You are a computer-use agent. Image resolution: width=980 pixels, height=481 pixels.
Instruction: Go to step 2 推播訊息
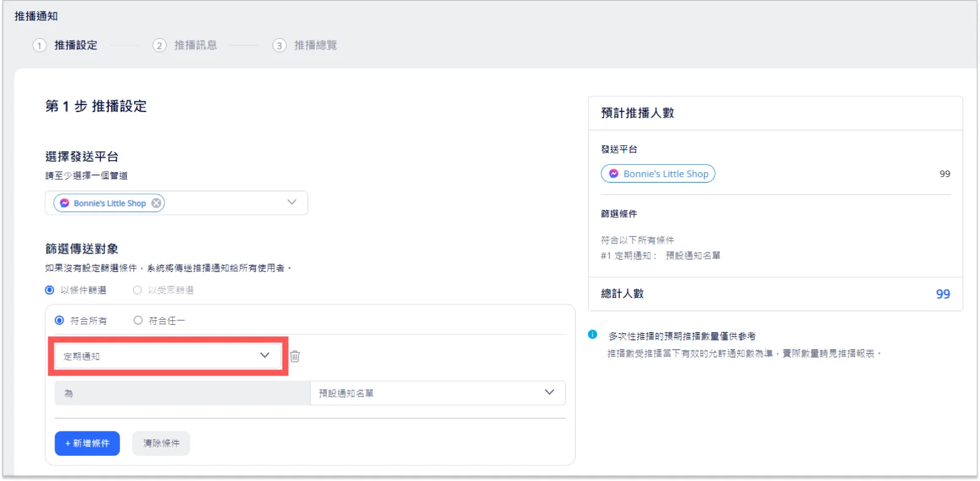[185, 45]
